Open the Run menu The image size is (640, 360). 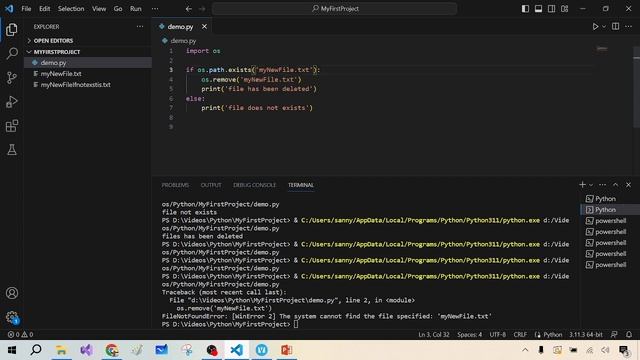[x=136, y=9]
